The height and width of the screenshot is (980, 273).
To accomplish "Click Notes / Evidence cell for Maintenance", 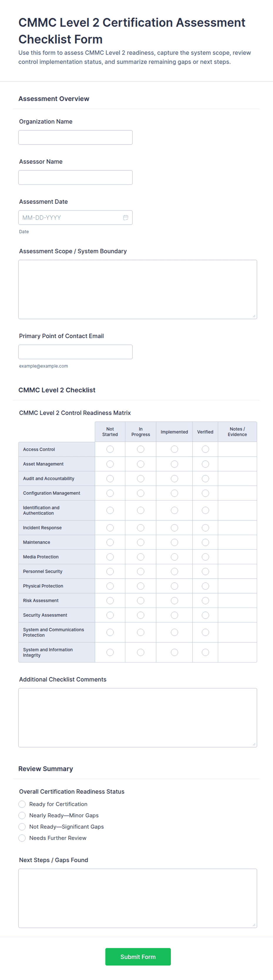I will pos(237,542).
